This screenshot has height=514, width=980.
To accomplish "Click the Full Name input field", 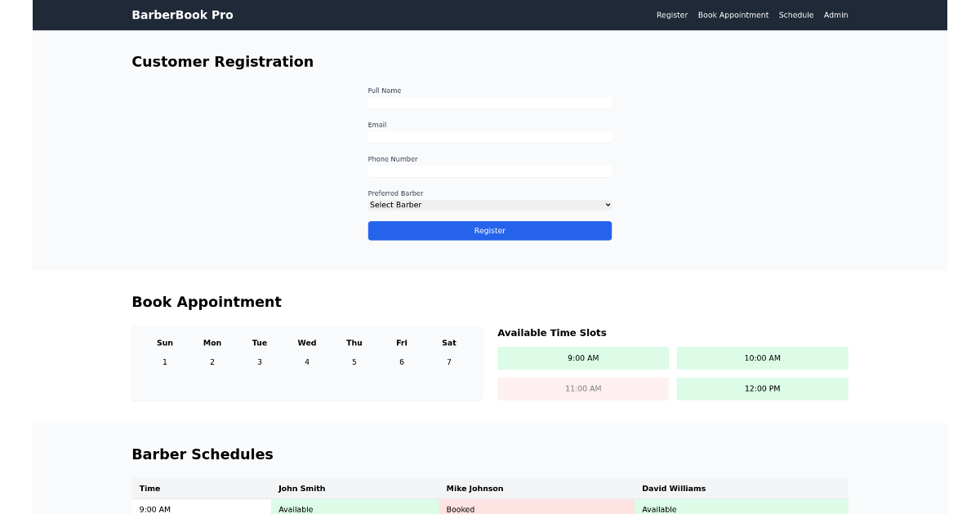I will point(489,102).
